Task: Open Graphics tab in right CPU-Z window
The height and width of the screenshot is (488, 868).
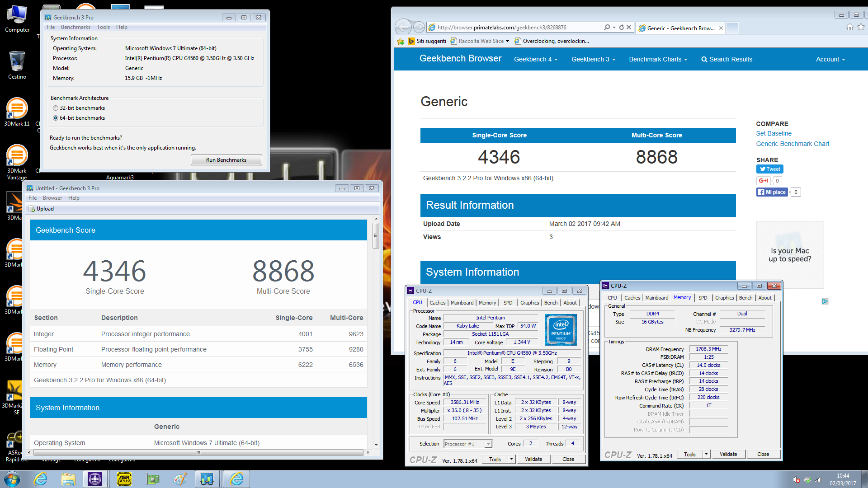Action: (724, 298)
